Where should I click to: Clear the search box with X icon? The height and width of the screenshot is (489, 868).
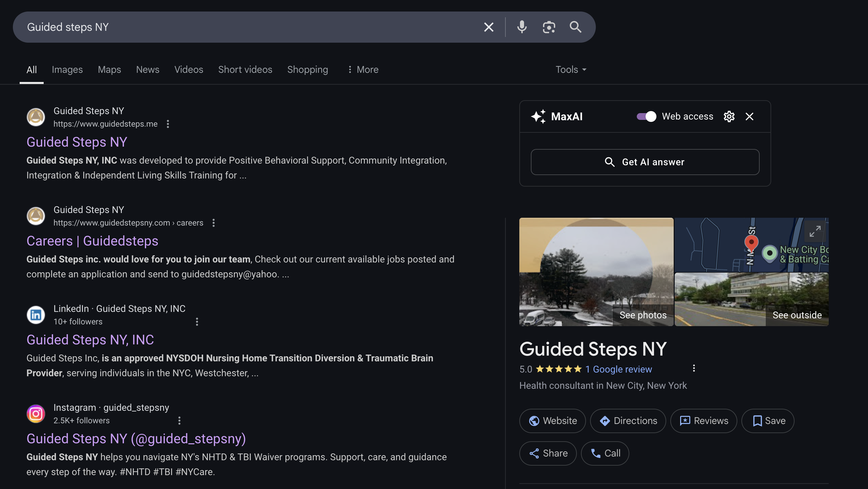489,27
